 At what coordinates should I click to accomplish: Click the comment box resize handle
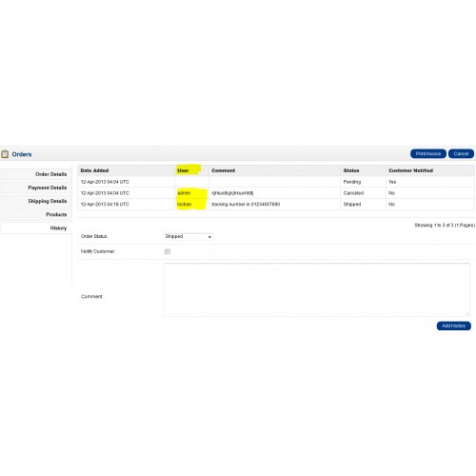466,313
